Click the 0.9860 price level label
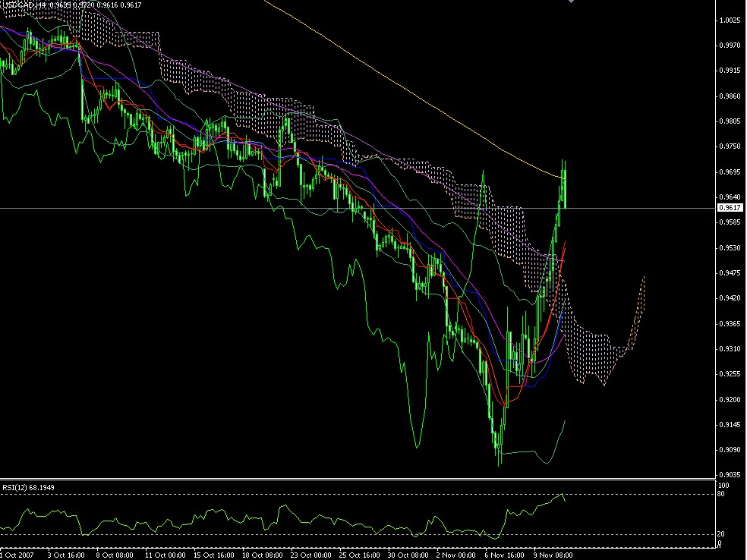Screen dimensions: 747x560 pyautogui.click(x=730, y=96)
